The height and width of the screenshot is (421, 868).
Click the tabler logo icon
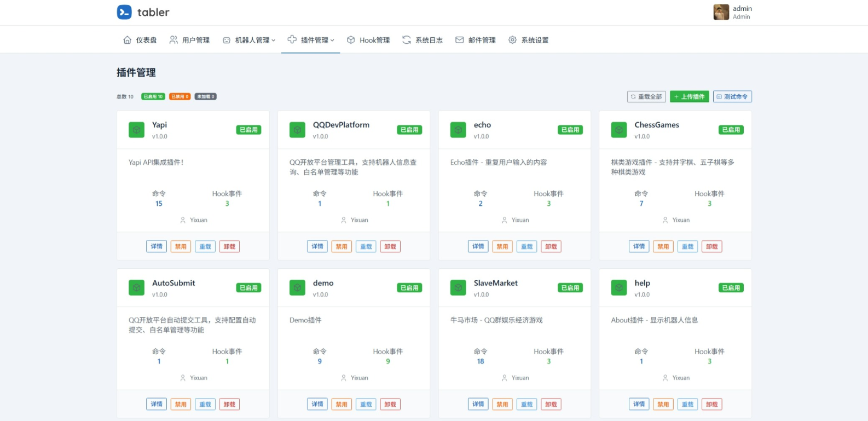point(124,12)
